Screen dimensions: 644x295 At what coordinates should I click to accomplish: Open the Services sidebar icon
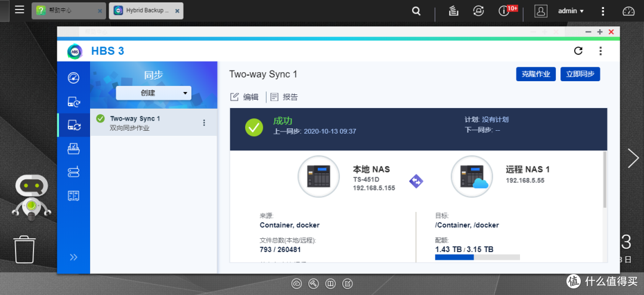click(x=73, y=196)
